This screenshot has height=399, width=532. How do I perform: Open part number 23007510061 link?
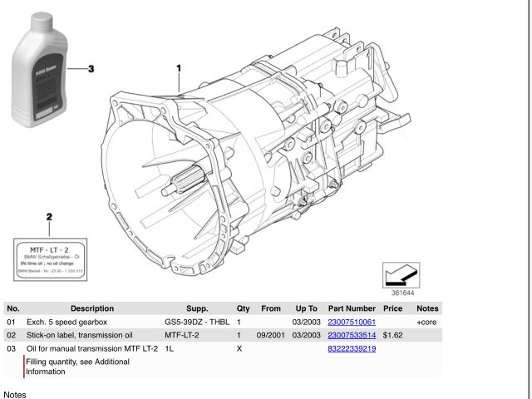pyautogui.click(x=352, y=322)
